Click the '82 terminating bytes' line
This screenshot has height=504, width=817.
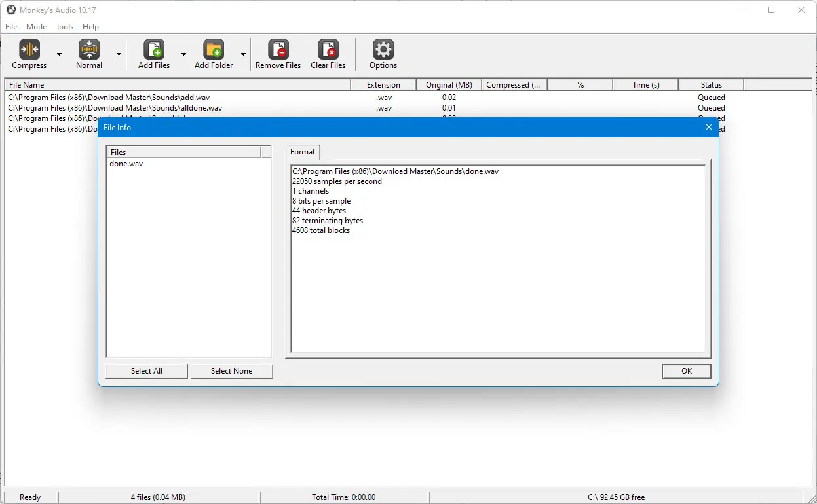[328, 221]
